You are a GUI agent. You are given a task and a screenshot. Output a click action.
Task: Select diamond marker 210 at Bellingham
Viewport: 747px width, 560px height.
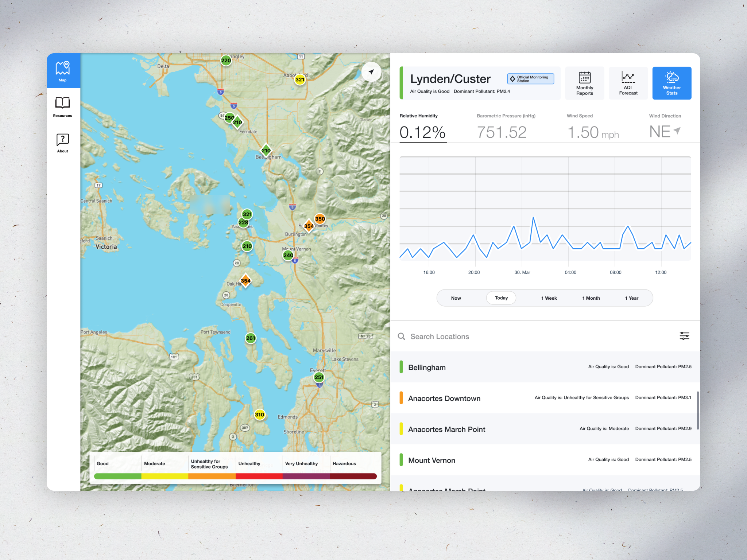[266, 151]
